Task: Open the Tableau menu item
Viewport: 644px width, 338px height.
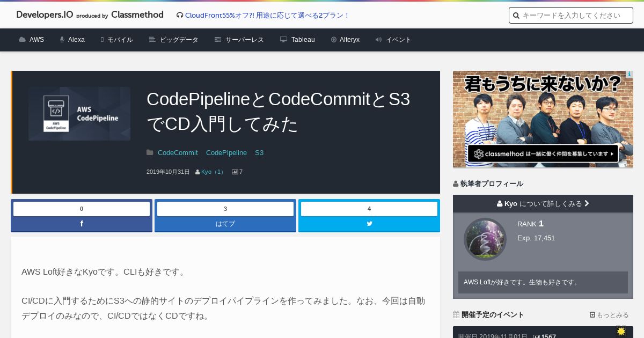Action: (x=303, y=40)
